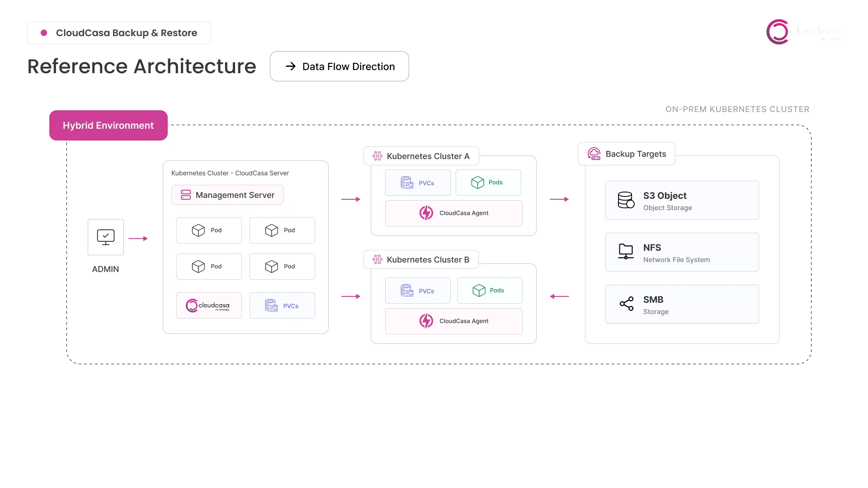Click the NFS folder icon

[x=625, y=252]
